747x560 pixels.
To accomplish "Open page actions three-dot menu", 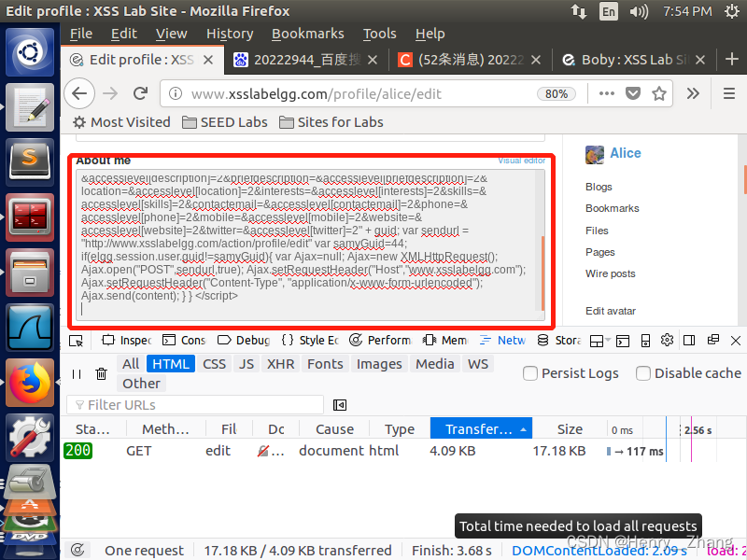I will (x=606, y=93).
